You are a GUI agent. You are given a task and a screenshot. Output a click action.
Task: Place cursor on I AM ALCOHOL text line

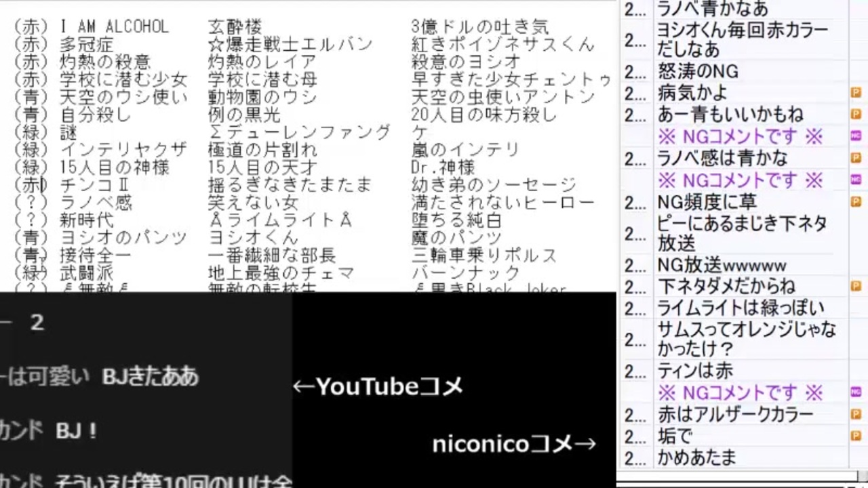coord(114,27)
